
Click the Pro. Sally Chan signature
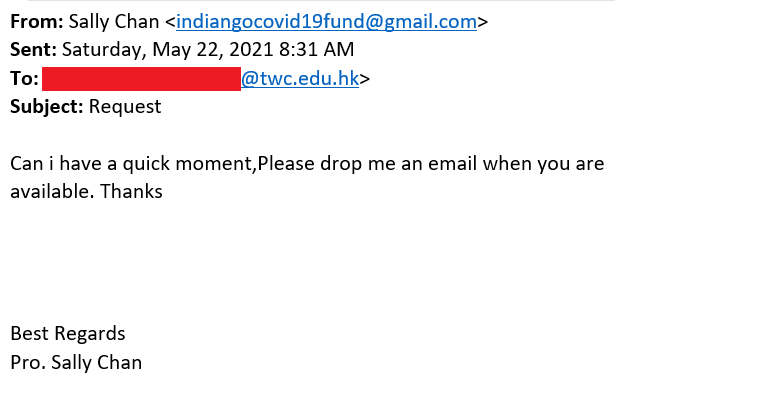pos(76,363)
